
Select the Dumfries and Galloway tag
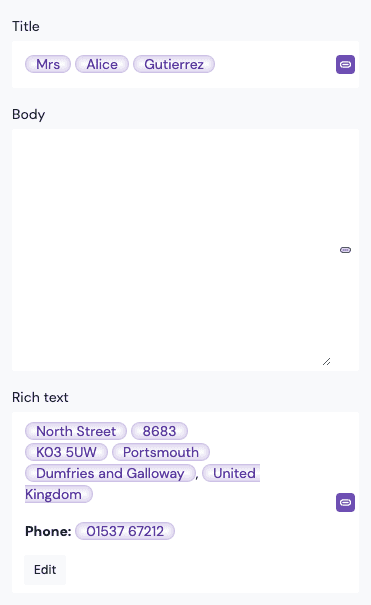[110, 473]
